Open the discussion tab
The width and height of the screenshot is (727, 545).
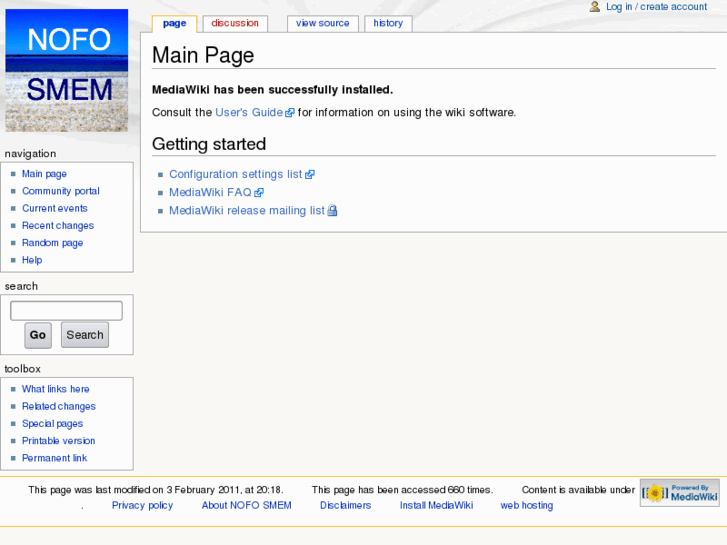coord(235,23)
